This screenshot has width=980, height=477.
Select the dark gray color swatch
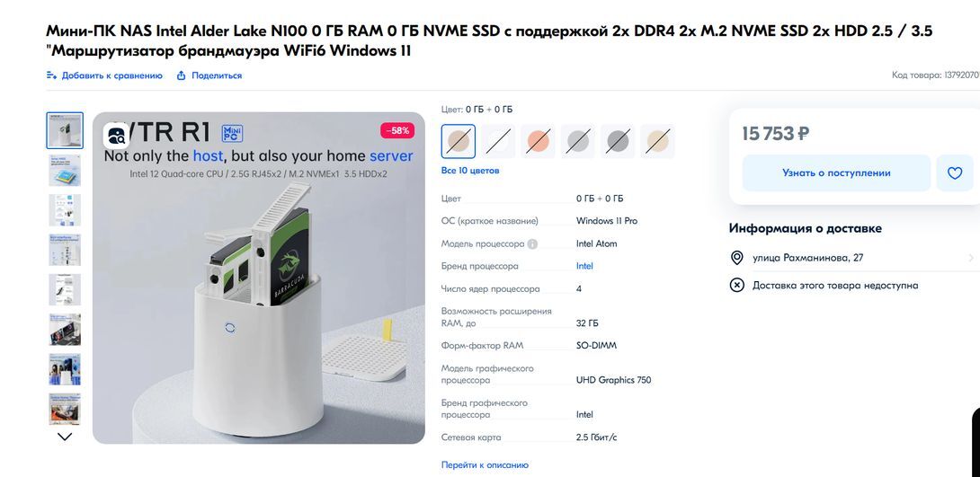[618, 142]
